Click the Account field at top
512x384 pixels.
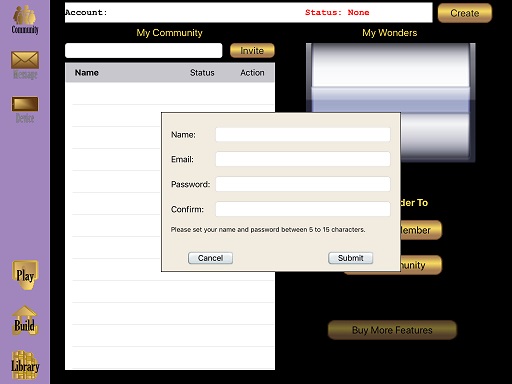(248, 13)
